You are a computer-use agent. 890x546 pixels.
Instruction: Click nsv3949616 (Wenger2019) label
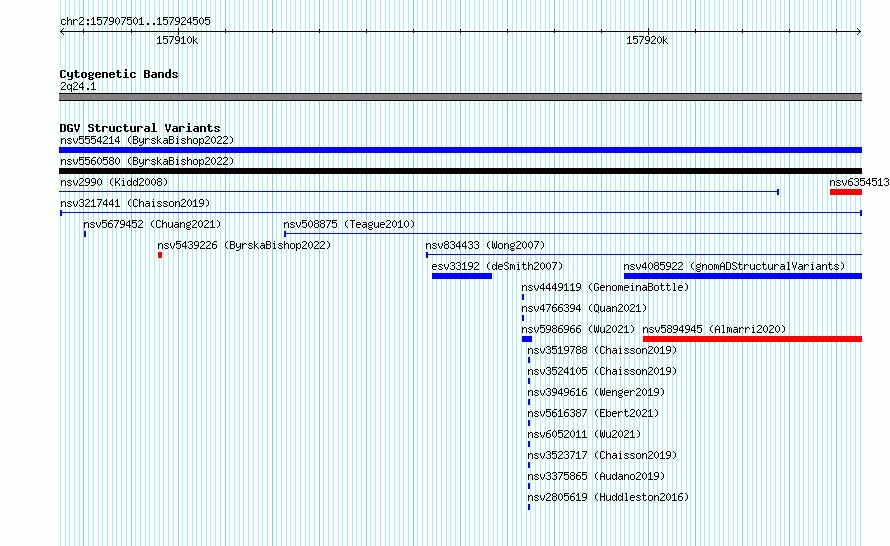596,392
